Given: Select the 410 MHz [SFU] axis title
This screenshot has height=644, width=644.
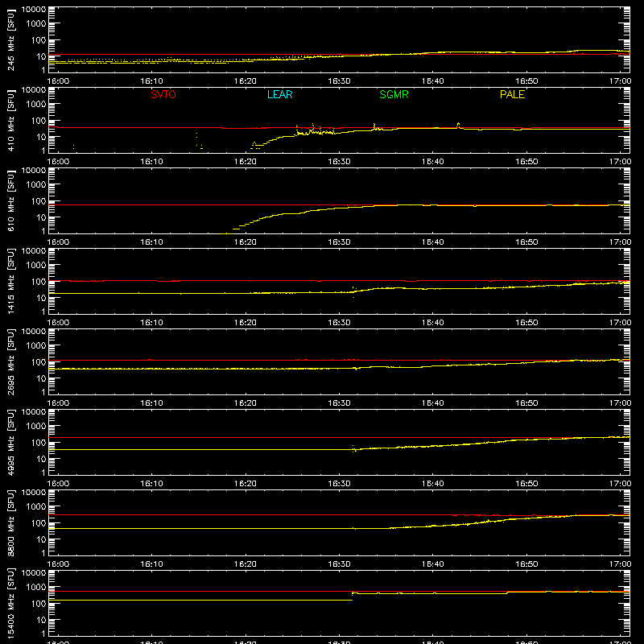Looking at the screenshot, I should pos(10,120).
